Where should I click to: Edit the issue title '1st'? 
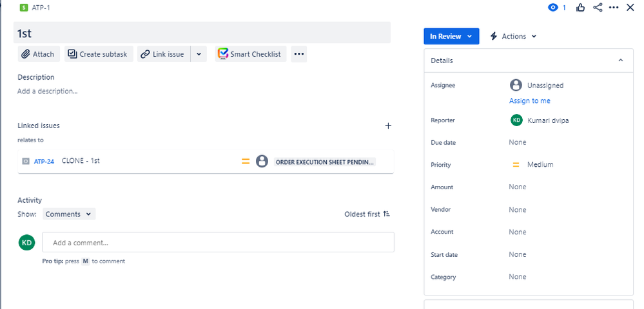[202, 33]
